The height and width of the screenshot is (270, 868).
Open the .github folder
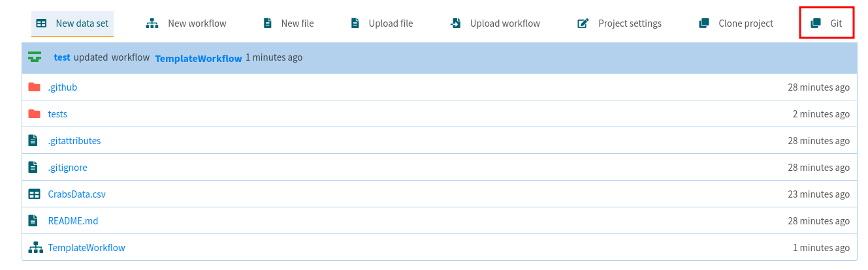click(x=63, y=87)
